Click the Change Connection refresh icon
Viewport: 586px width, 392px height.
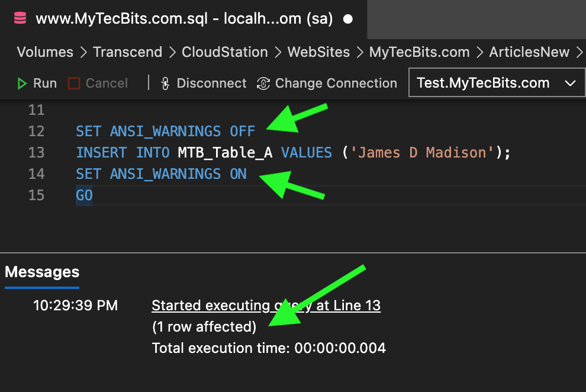tap(263, 83)
